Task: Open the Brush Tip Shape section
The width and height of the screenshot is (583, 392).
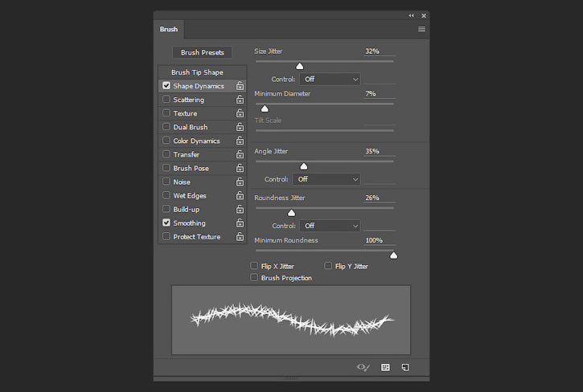Action: 197,72
